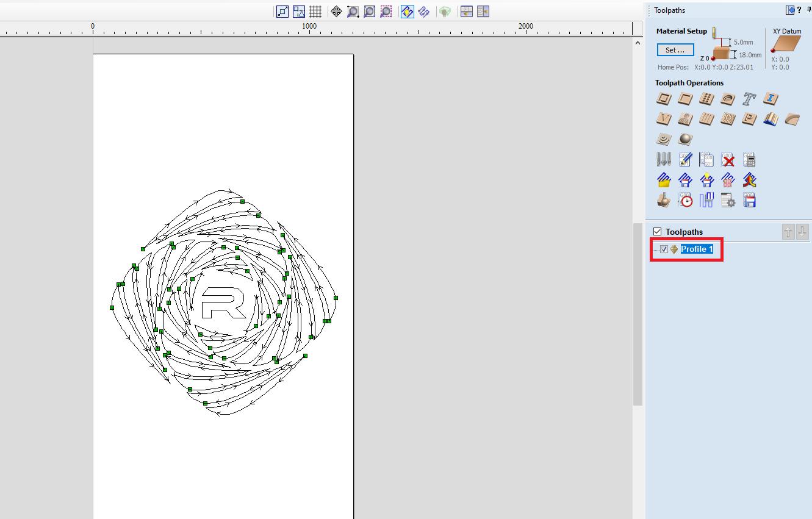Select the Texture toolpath with diagonal wavy lines
Viewport: 812px width, 519px height.
point(728,119)
